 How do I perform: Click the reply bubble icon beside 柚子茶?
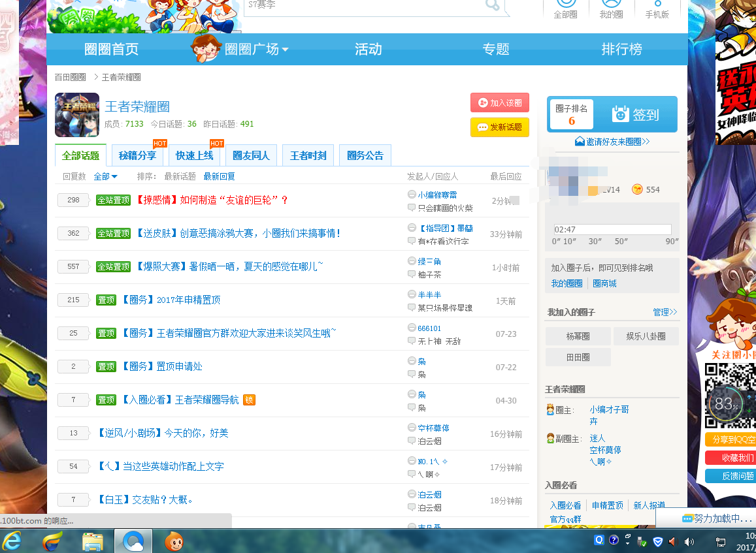(x=411, y=274)
